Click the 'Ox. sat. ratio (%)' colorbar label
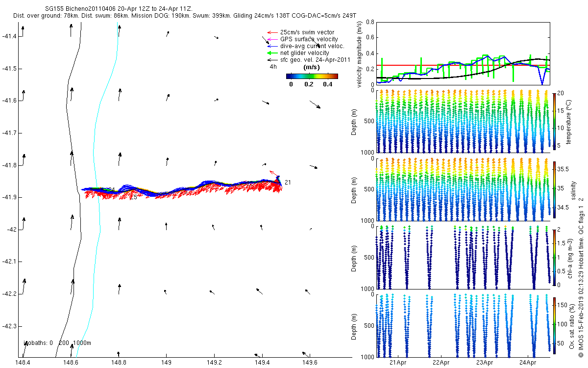 (572, 325)
